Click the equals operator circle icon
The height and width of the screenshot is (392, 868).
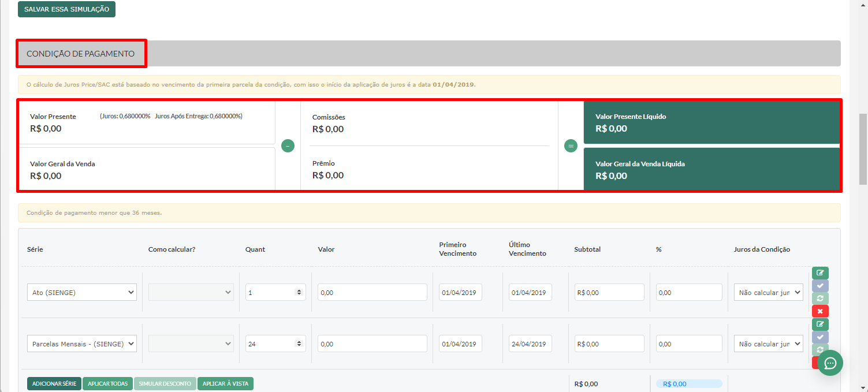click(571, 146)
